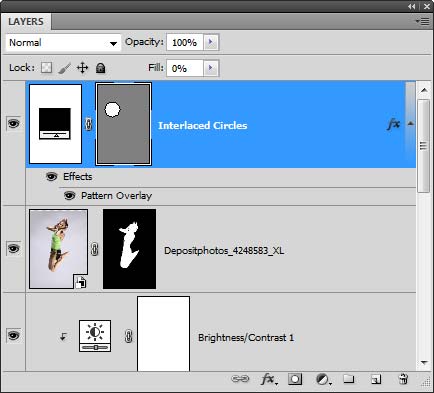This screenshot has width=434, height=393.
Task: Close the Layers panel
Action: pos(427,6)
